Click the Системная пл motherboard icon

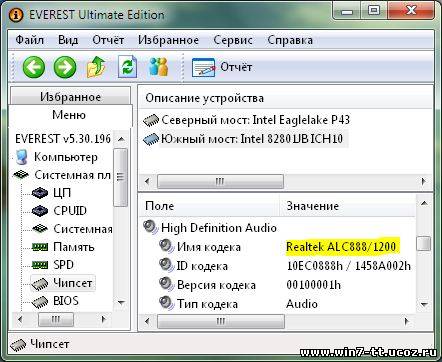(21, 174)
